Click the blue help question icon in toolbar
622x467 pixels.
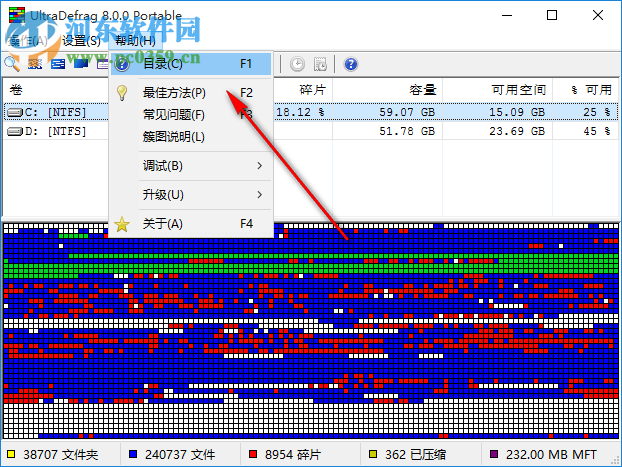(351, 64)
